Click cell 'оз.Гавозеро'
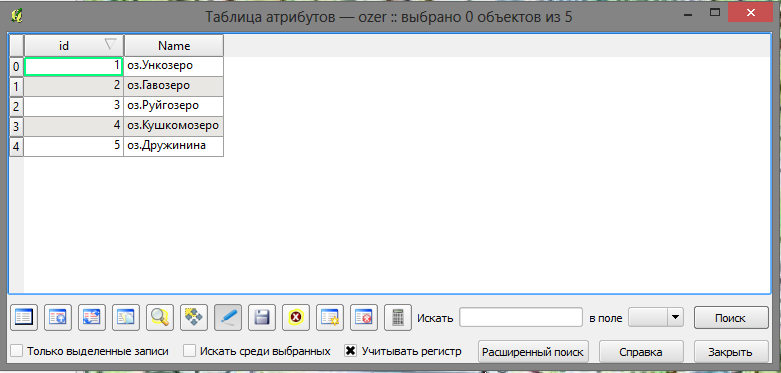The image size is (781, 373). click(x=173, y=86)
